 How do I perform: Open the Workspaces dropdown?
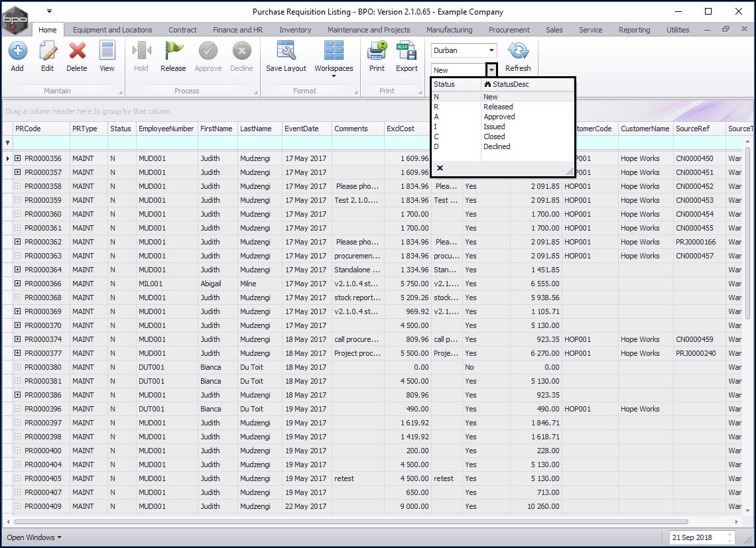tap(334, 59)
